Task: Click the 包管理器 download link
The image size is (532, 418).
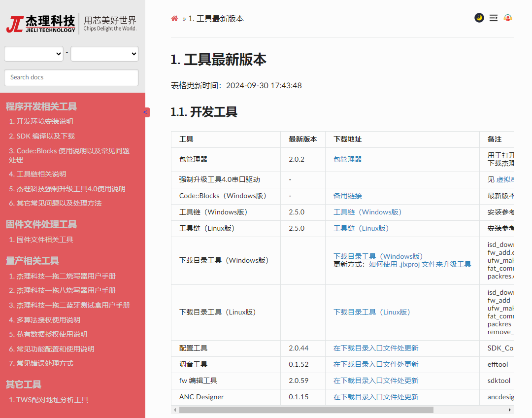Action: pos(347,159)
